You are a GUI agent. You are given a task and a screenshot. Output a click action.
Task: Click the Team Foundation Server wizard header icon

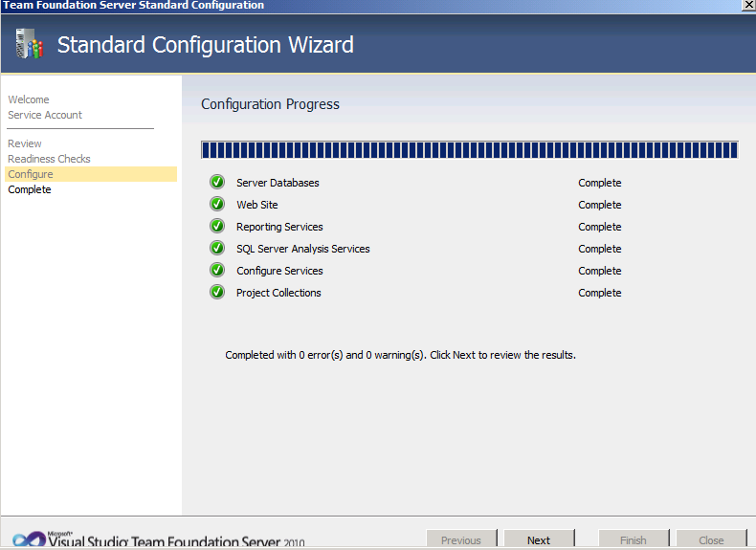(29, 44)
